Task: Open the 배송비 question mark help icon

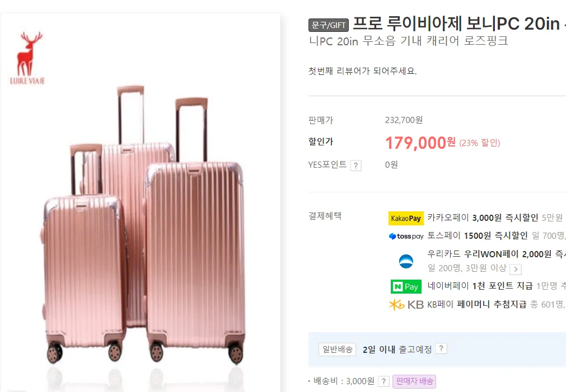Action: [x=383, y=381]
